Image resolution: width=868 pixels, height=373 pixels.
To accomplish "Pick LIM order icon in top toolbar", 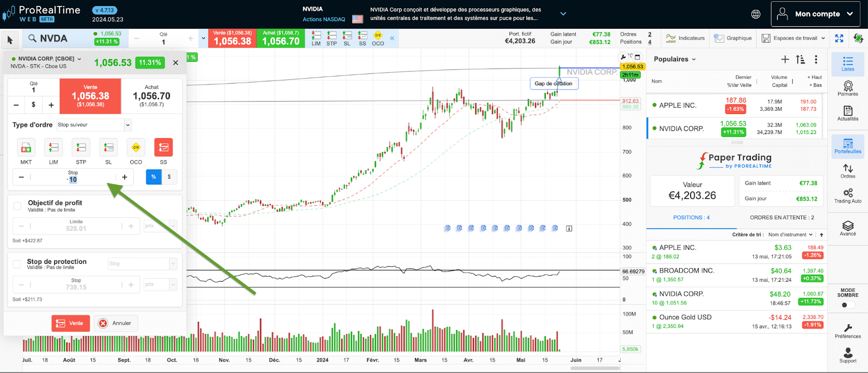I will point(316,38).
